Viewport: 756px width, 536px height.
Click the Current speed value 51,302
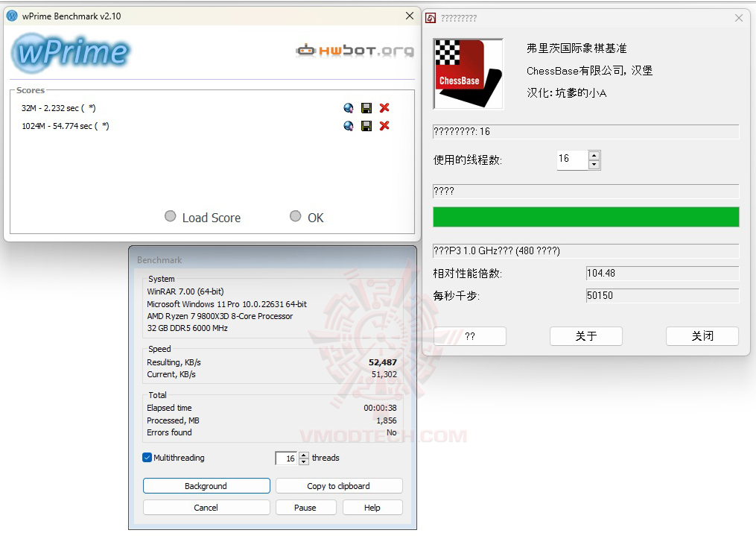[x=384, y=374]
